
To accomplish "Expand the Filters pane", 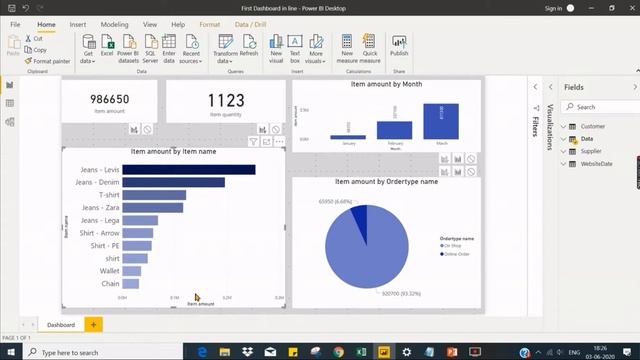I will click(x=536, y=87).
